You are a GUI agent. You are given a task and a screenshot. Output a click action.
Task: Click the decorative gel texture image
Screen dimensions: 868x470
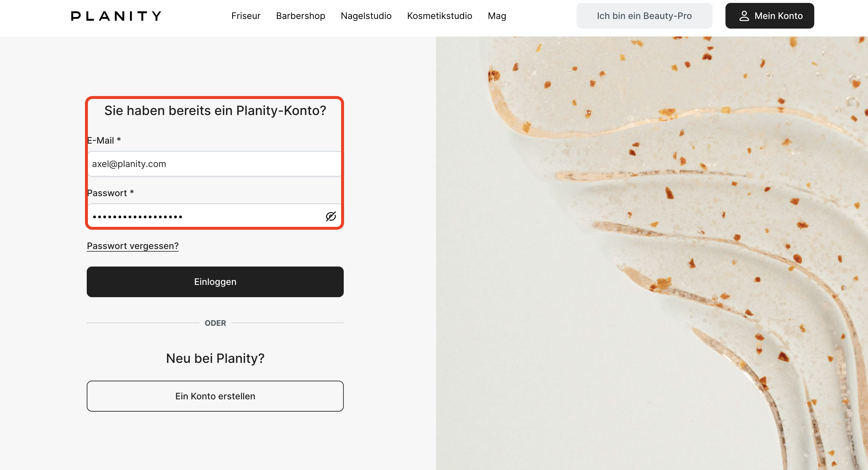(x=652, y=253)
